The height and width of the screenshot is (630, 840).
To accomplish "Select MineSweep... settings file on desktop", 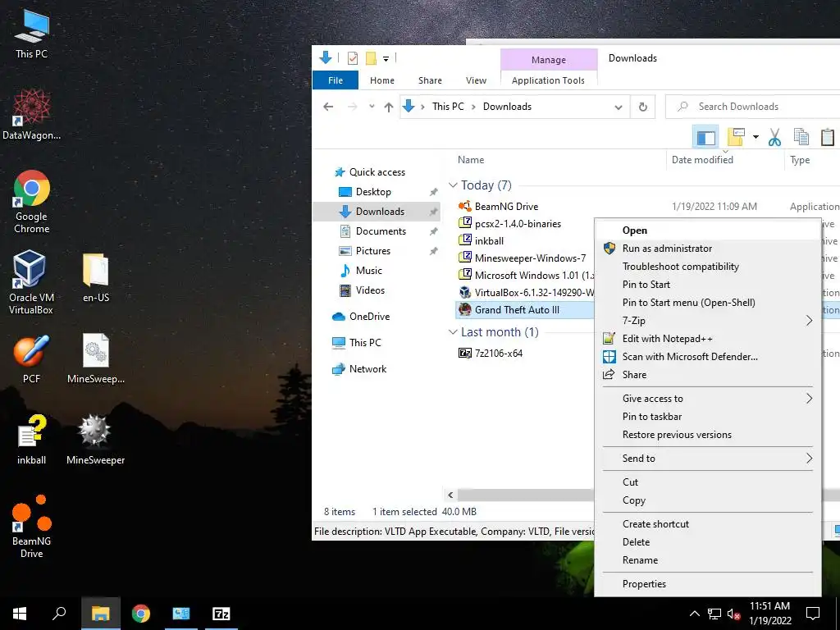I will 96,359.
